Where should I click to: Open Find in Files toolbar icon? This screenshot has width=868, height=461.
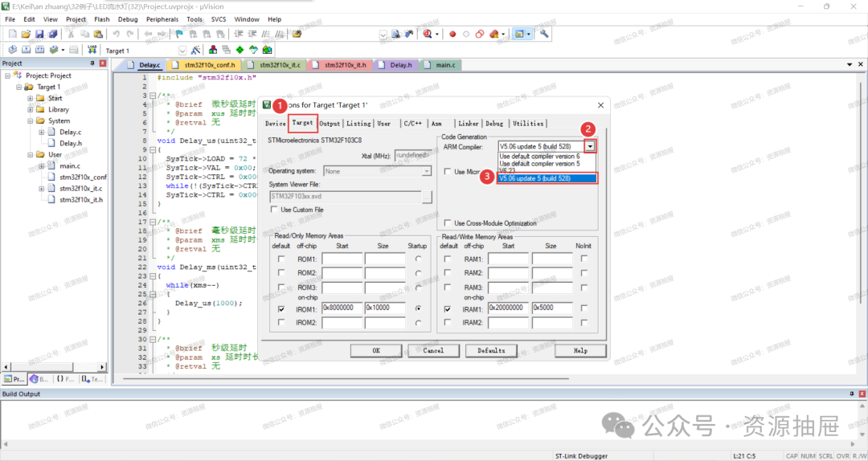(x=297, y=34)
